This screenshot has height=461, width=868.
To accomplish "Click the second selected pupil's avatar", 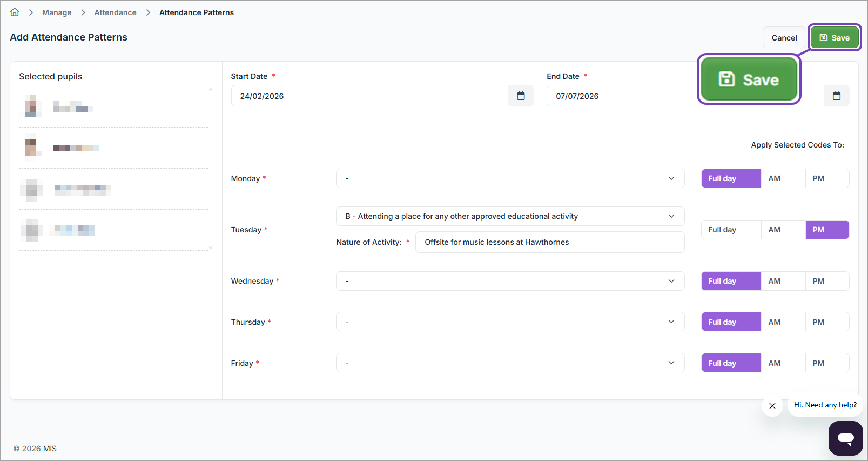I will [x=31, y=147].
